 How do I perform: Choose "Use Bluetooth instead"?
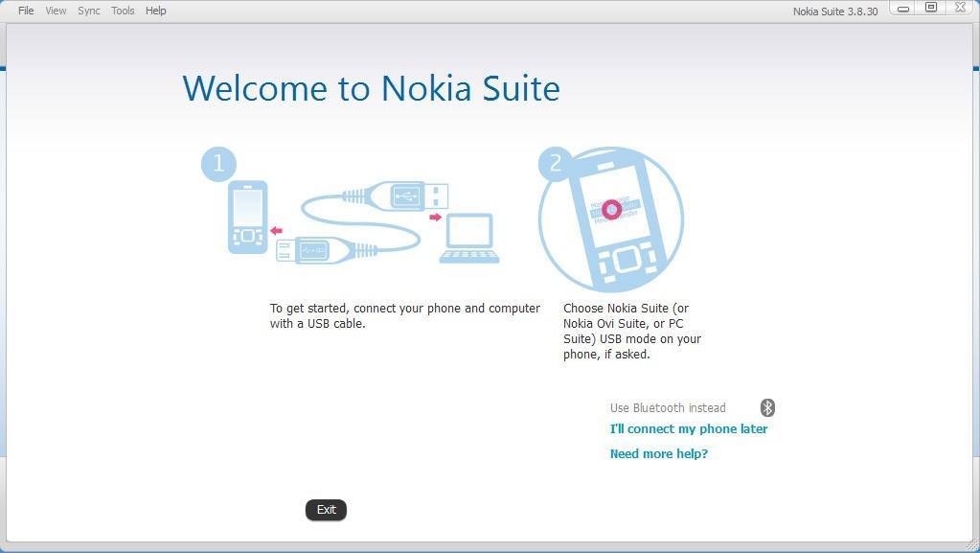[x=667, y=407]
